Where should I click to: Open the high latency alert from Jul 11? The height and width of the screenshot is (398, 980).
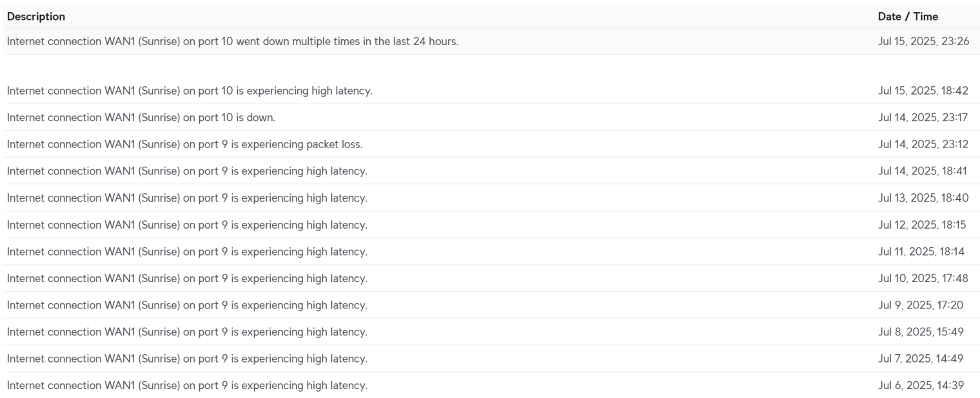pos(187,252)
